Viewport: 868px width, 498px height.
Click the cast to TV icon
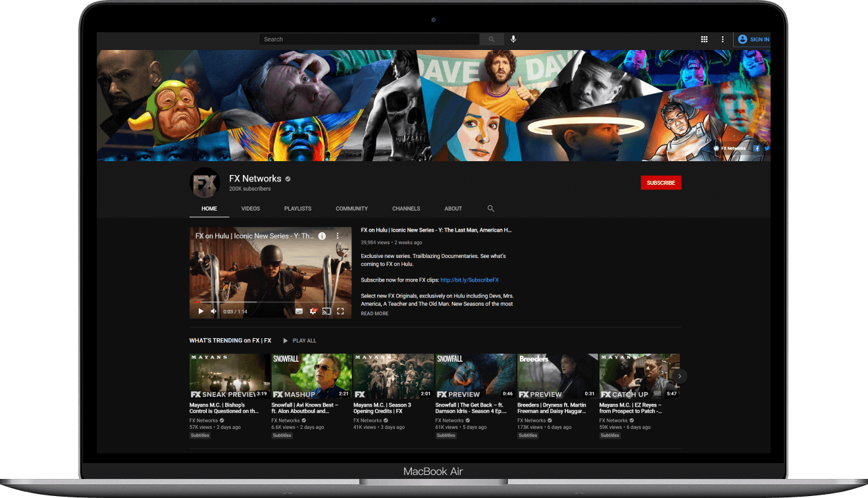(326, 311)
